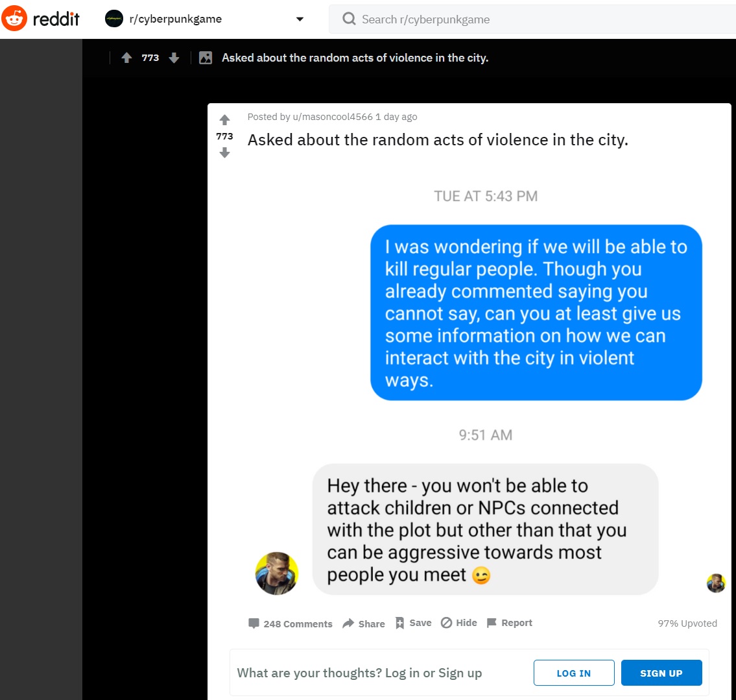This screenshot has height=700, width=736.
Task: Click the r/cyberpunkgame subreddit avatar icon
Action: [x=114, y=19]
